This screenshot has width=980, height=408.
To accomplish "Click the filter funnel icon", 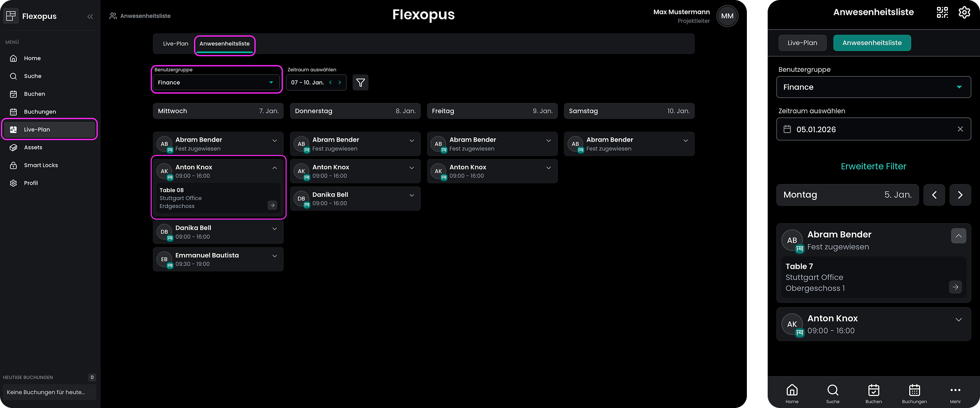I will (x=360, y=83).
